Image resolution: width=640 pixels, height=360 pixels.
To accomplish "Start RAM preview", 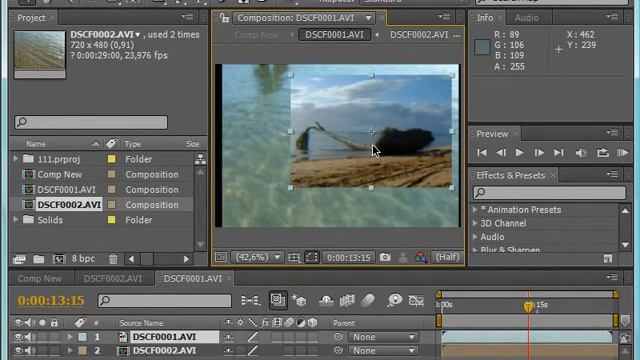I will 622,153.
